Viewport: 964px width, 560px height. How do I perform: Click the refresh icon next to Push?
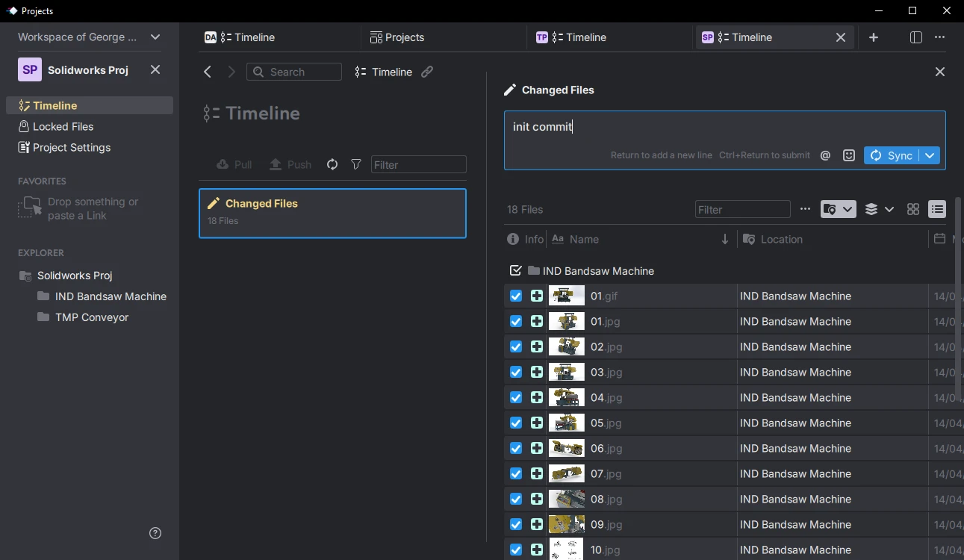tap(332, 164)
